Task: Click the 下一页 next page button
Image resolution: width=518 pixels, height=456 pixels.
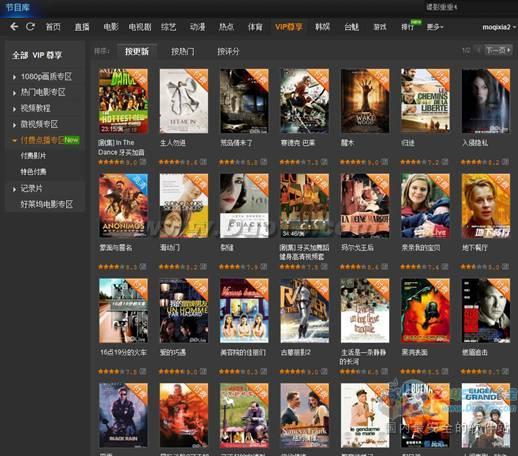Action: pyautogui.click(x=498, y=50)
